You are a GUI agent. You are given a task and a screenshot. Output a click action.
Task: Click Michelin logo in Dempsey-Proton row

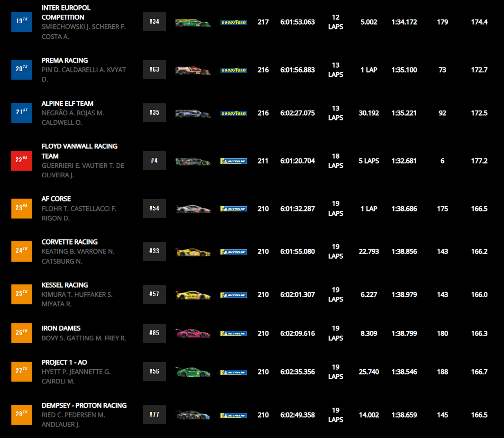(234, 416)
